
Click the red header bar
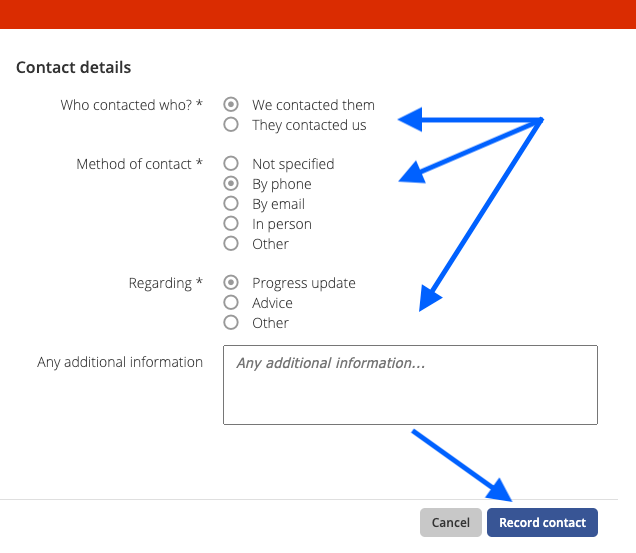(x=318, y=14)
